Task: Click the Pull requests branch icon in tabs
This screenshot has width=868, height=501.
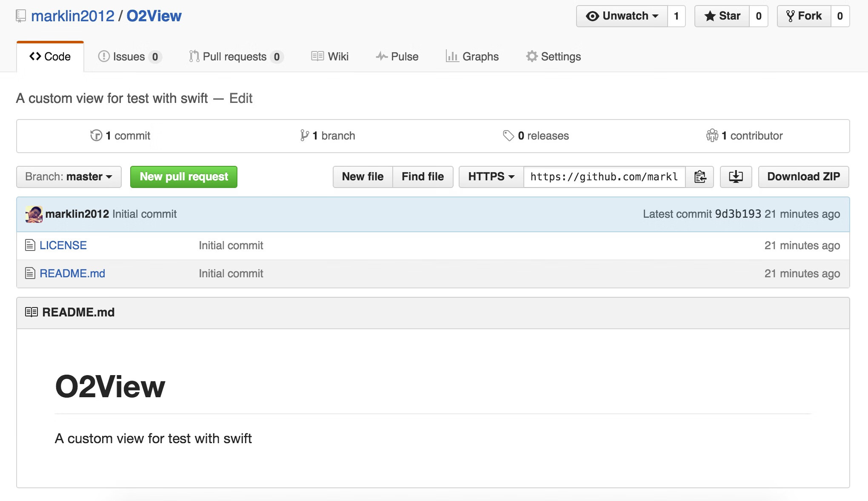Action: click(x=194, y=56)
